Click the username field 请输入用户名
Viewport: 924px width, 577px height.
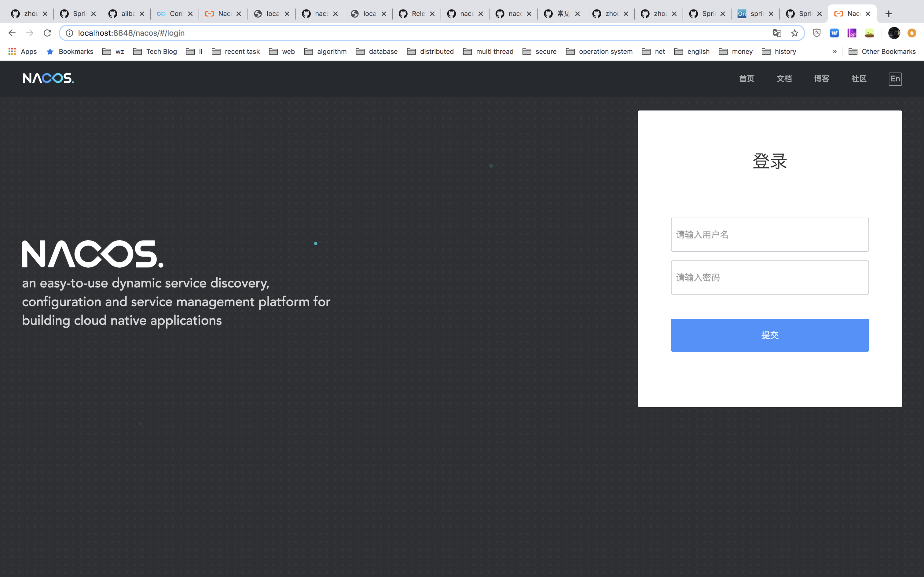pyautogui.click(x=769, y=235)
